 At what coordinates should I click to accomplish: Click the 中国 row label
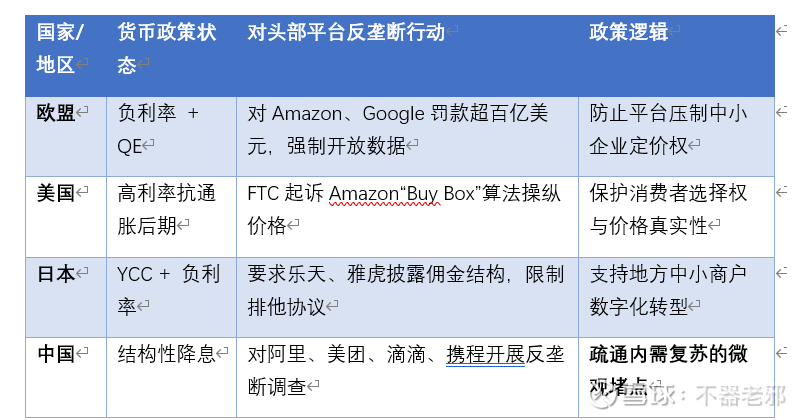56,353
